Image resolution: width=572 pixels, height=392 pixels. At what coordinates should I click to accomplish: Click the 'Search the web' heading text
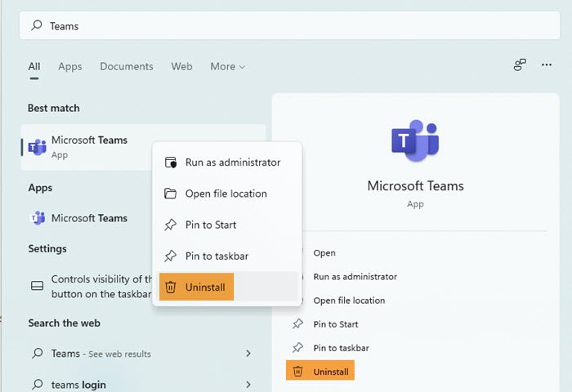(x=65, y=323)
